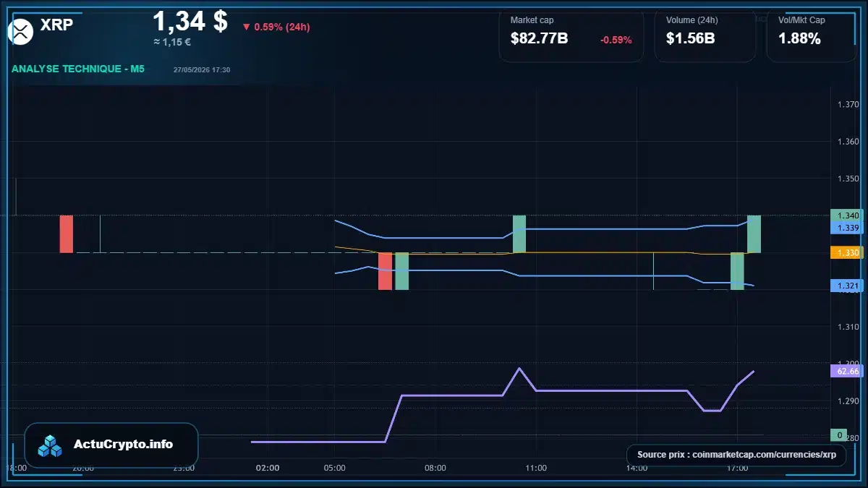868x488 pixels.
Task: Select the XRP ticker name
Action: [x=56, y=24]
